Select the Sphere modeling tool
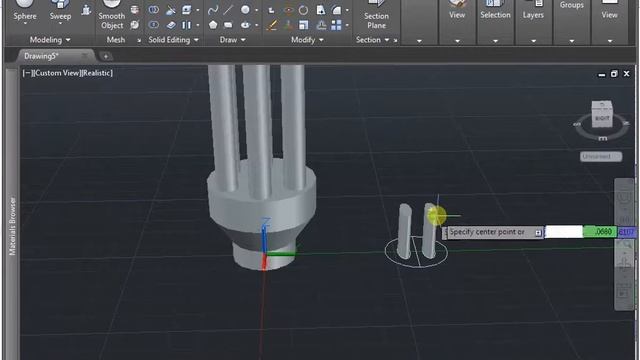This screenshot has height=360, width=640. (24, 10)
